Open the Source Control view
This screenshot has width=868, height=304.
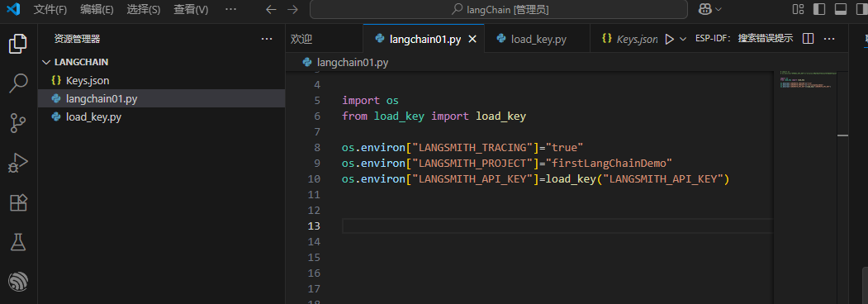(18, 123)
